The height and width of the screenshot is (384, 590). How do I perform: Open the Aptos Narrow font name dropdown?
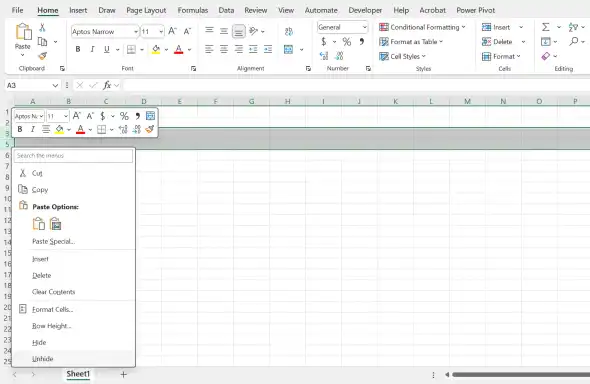tap(136, 32)
